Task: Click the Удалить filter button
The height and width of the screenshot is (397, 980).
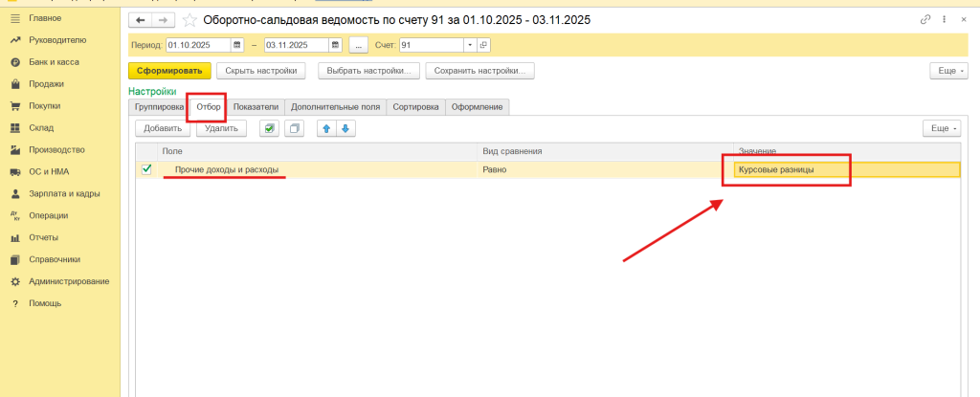Action: coord(221,128)
